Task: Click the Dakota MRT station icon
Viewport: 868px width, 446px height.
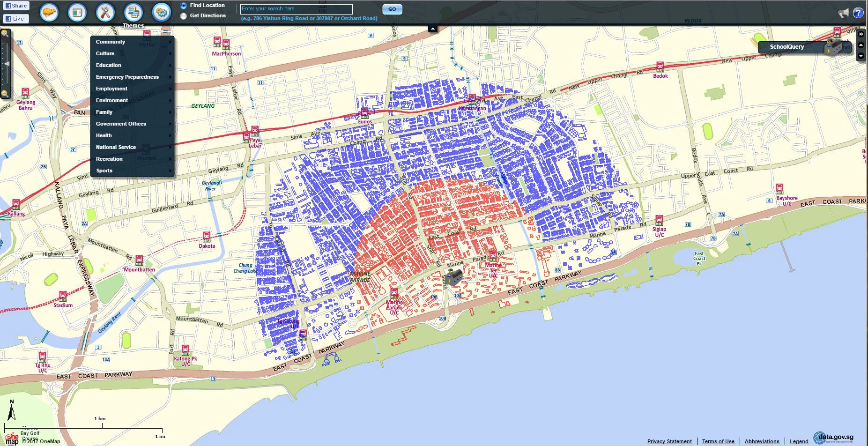Action: [x=207, y=237]
